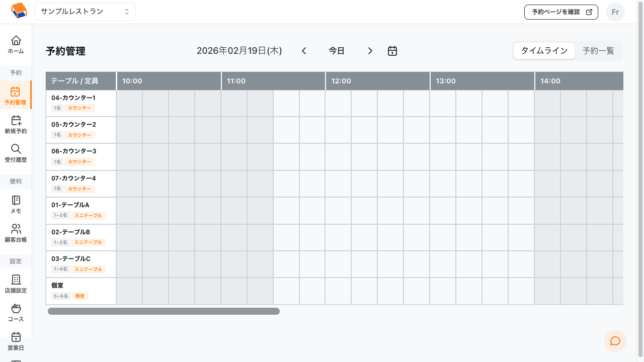Click the horizontal timeline scrollbar
644x362 pixels.
[x=164, y=311]
